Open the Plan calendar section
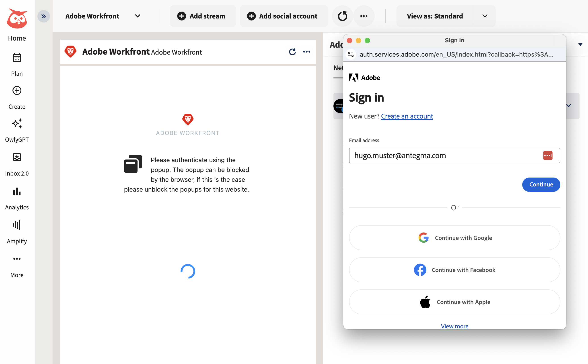 pos(17,65)
